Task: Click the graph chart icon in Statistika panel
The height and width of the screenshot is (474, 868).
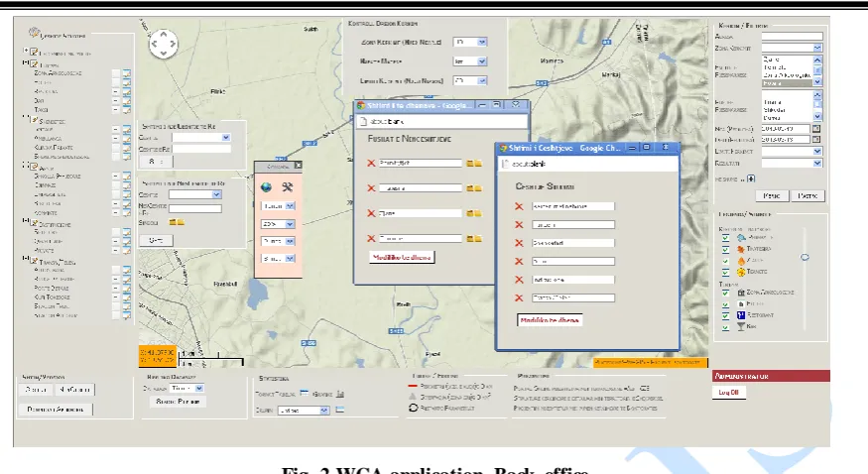Action: pyautogui.click(x=340, y=394)
